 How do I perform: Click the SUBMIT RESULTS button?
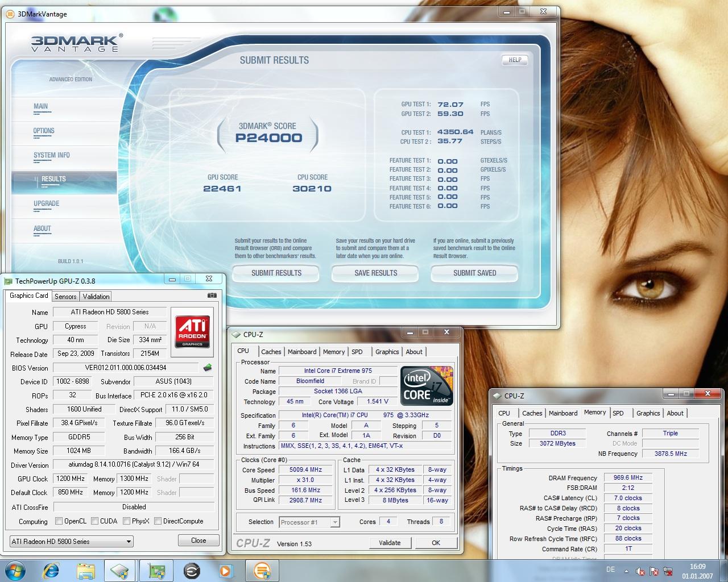tap(276, 273)
